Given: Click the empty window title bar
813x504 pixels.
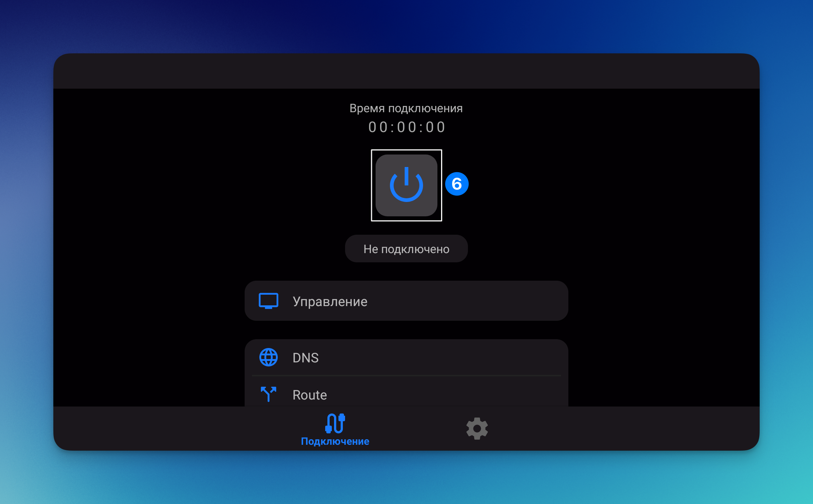Looking at the screenshot, I should [x=406, y=71].
